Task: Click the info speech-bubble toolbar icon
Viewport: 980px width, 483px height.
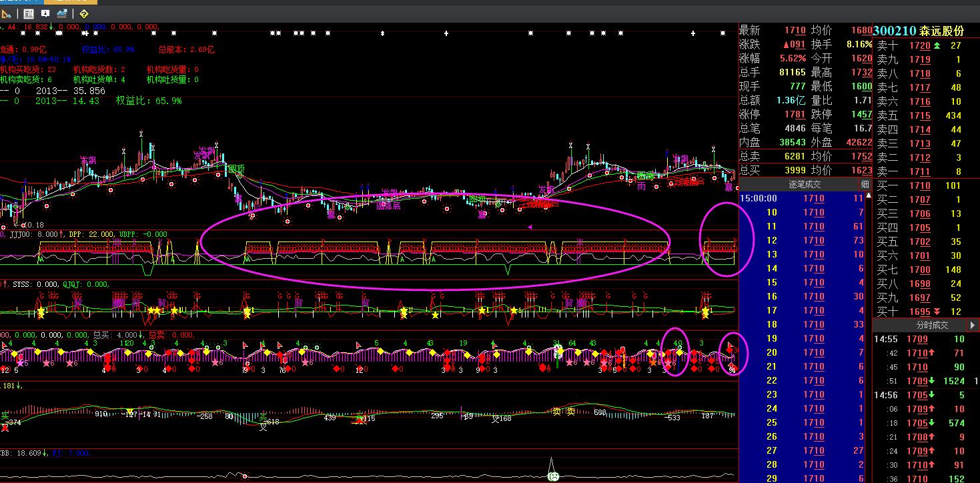Action: click(x=45, y=13)
